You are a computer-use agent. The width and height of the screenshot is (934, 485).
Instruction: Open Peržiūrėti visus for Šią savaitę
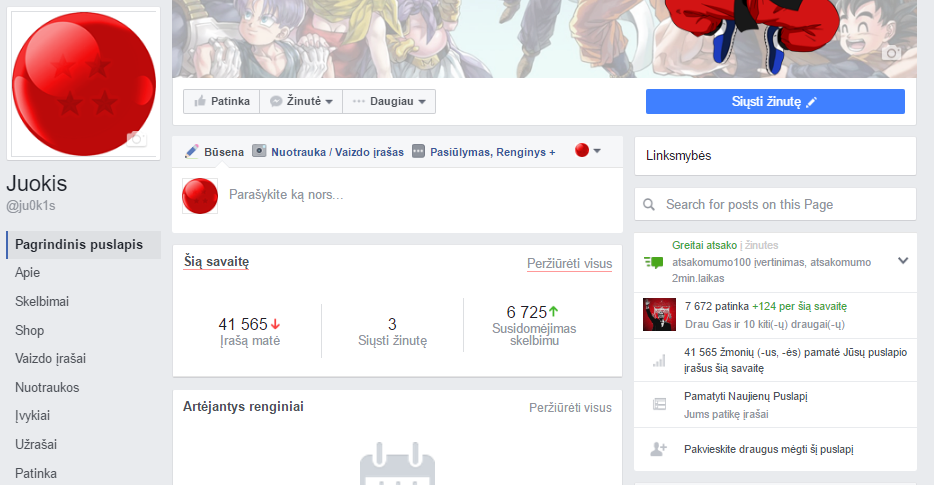click(569, 263)
